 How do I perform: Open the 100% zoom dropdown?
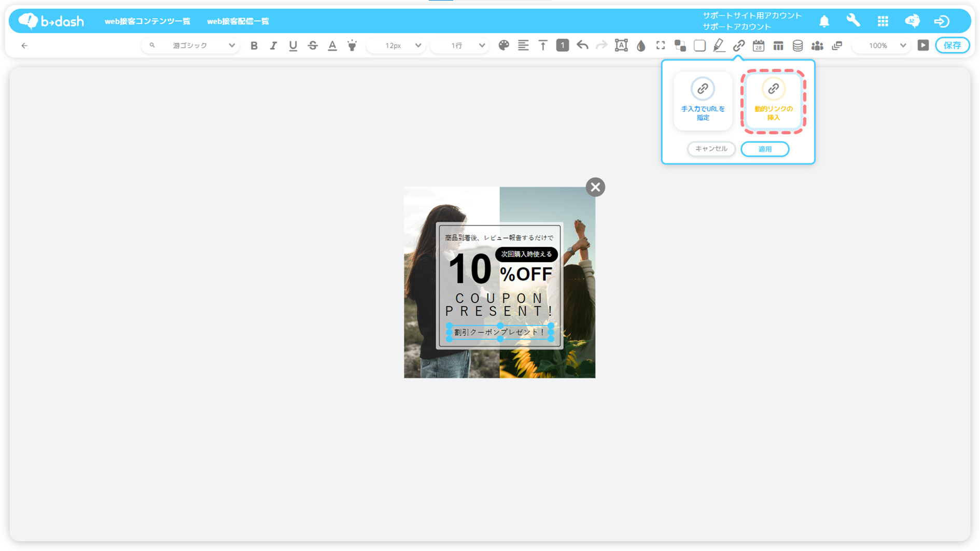point(883,46)
